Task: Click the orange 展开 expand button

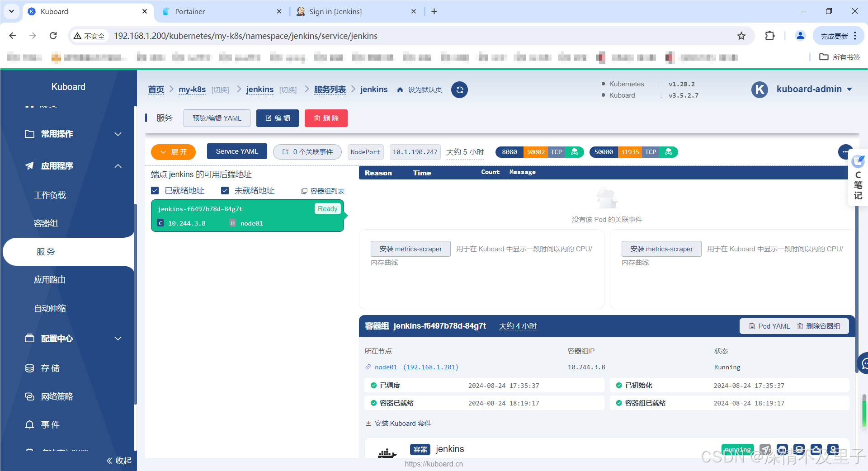Action: (173, 152)
